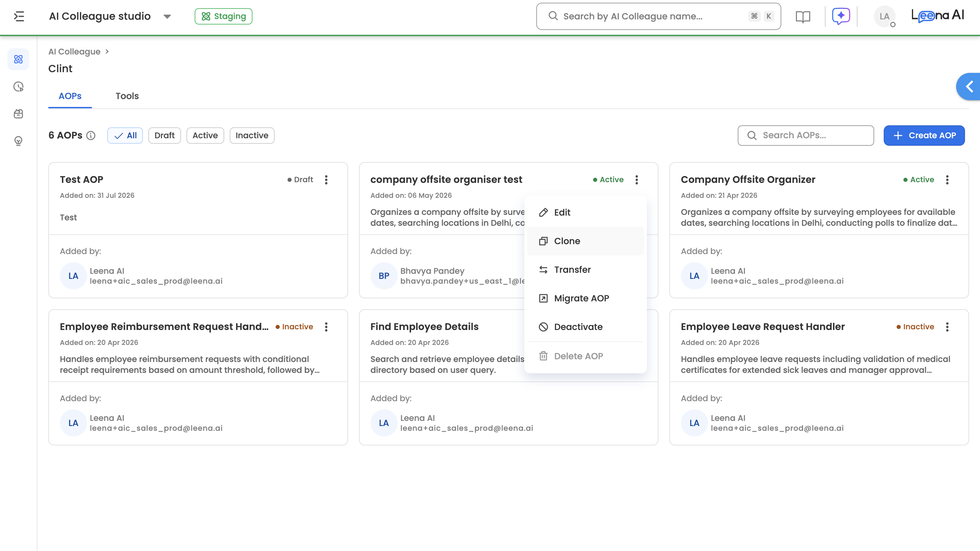Show info about 6 AOPs count
The image size is (980, 551).
(91, 136)
